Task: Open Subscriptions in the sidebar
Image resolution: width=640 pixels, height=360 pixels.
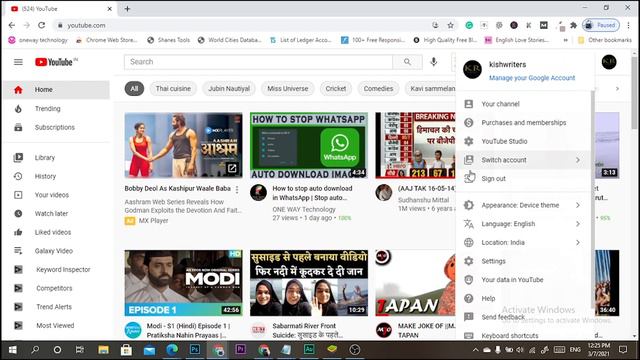Action: click(x=56, y=127)
